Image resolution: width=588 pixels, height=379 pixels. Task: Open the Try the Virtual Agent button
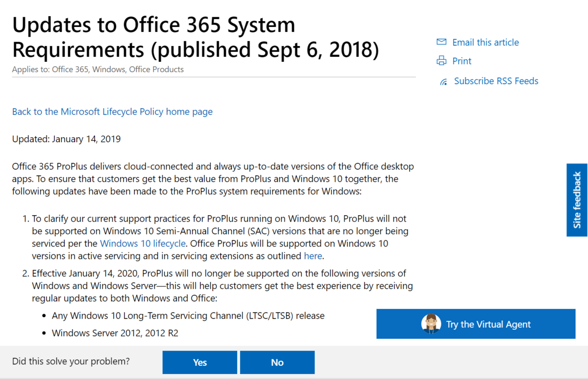click(476, 324)
